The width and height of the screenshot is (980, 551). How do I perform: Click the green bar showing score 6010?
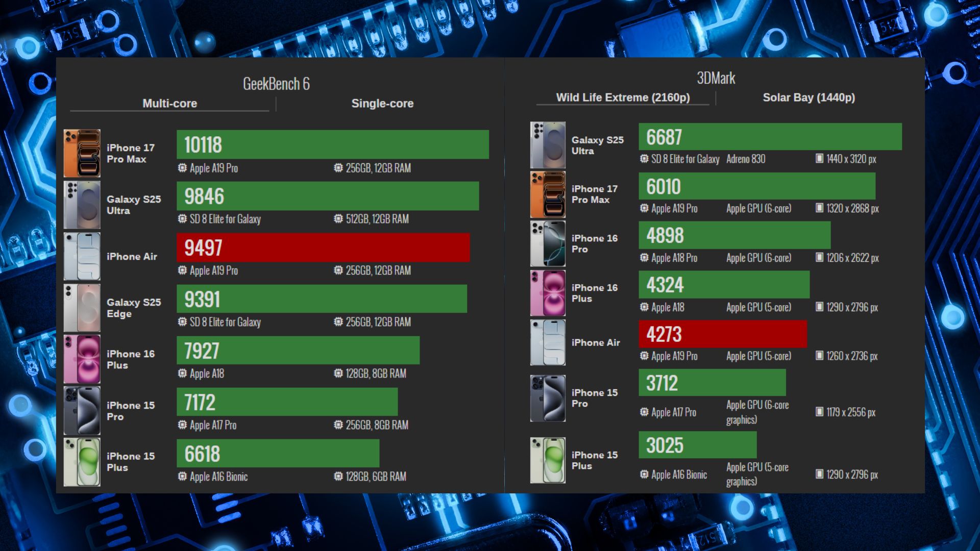tap(757, 186)
